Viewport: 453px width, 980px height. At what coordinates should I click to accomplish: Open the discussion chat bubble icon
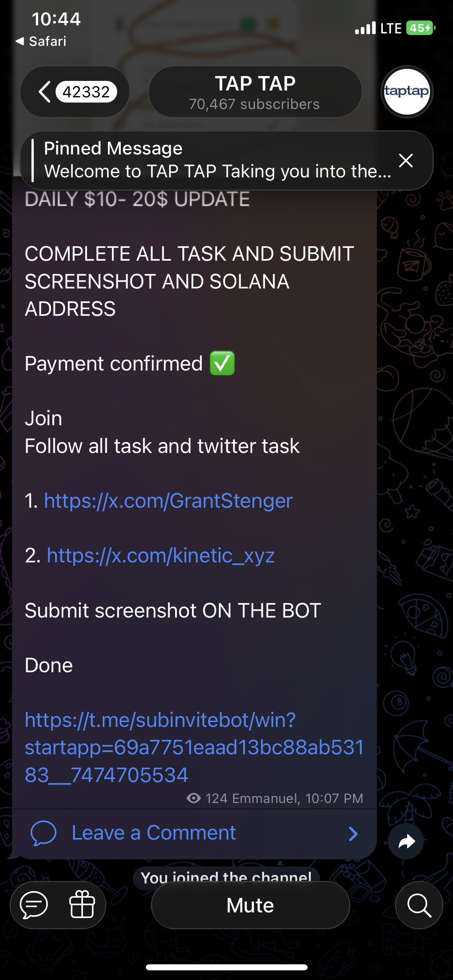[x=34, y=905]
